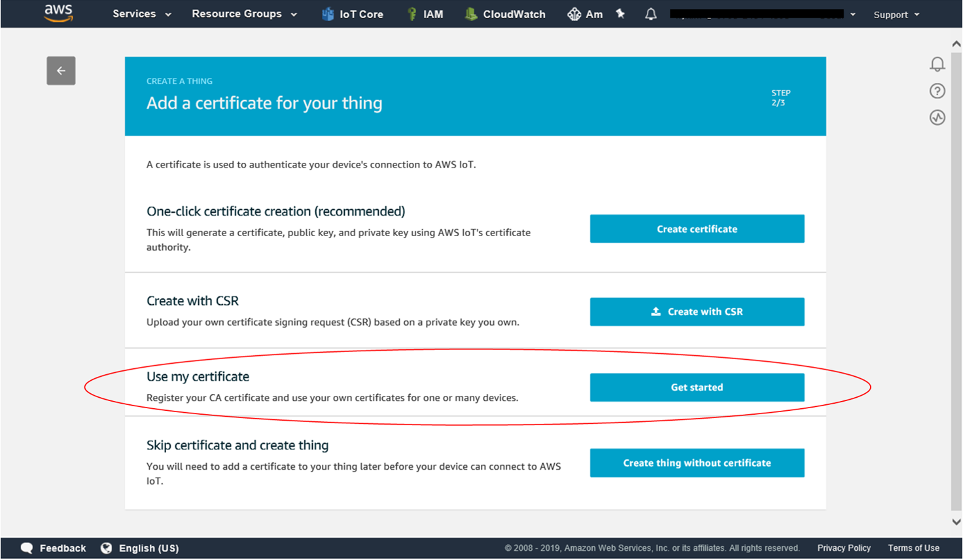Open help via the question mark icon
The height and width of the screenshot is (560, 963).
tap(937, 91)
